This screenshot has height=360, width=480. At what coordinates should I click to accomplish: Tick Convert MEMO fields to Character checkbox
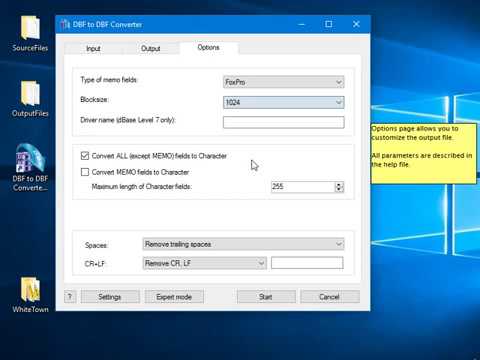[x=85, y=172]
